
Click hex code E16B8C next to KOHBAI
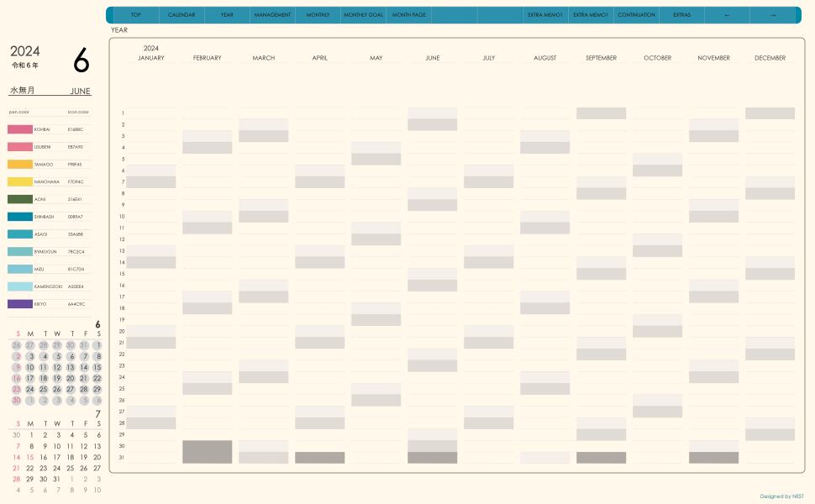click(76, 129)
